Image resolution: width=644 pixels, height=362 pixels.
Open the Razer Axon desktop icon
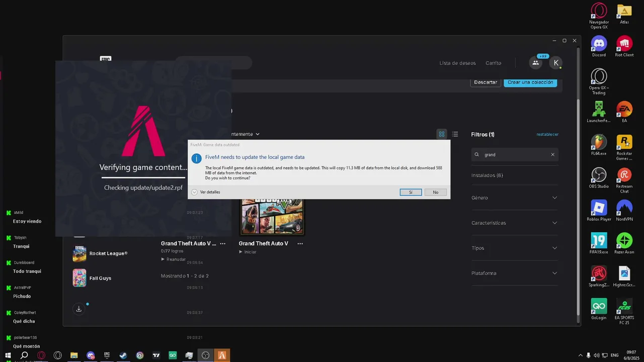click(x=624, y=244)
